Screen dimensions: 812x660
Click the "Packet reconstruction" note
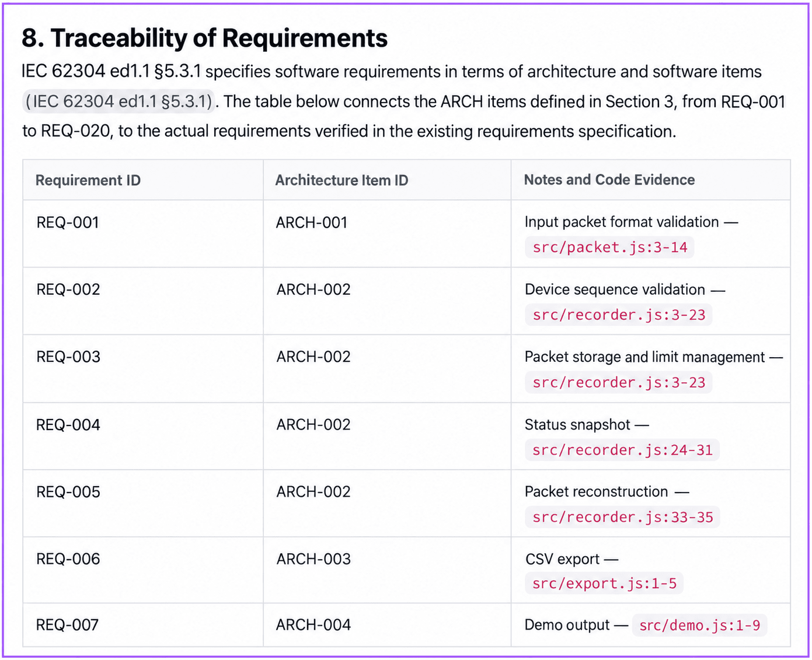(x=596, y=491)
